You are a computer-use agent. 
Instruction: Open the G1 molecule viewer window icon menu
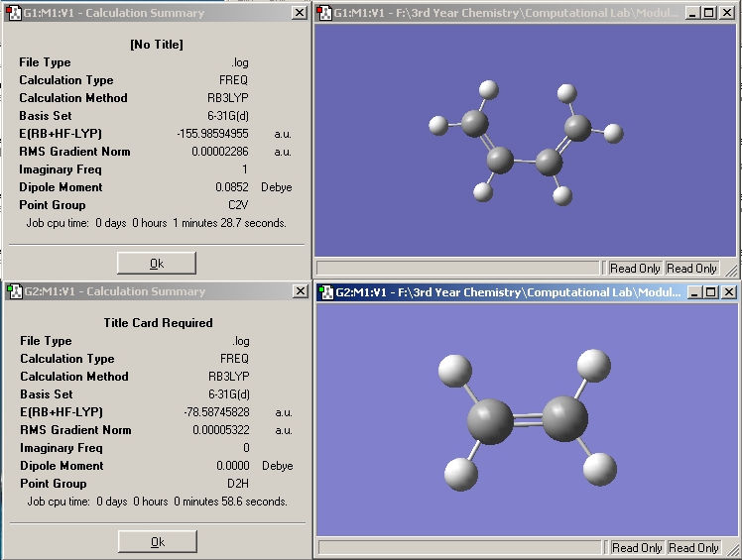323,13
